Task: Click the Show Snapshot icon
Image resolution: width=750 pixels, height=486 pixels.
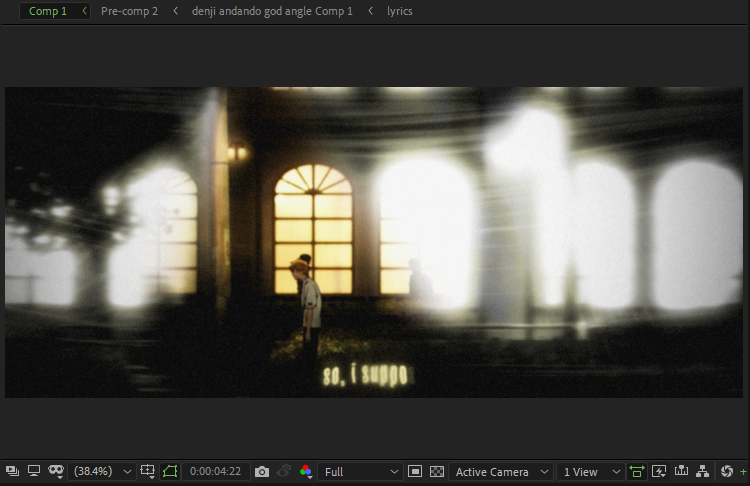Action: [x=284, y=471]
